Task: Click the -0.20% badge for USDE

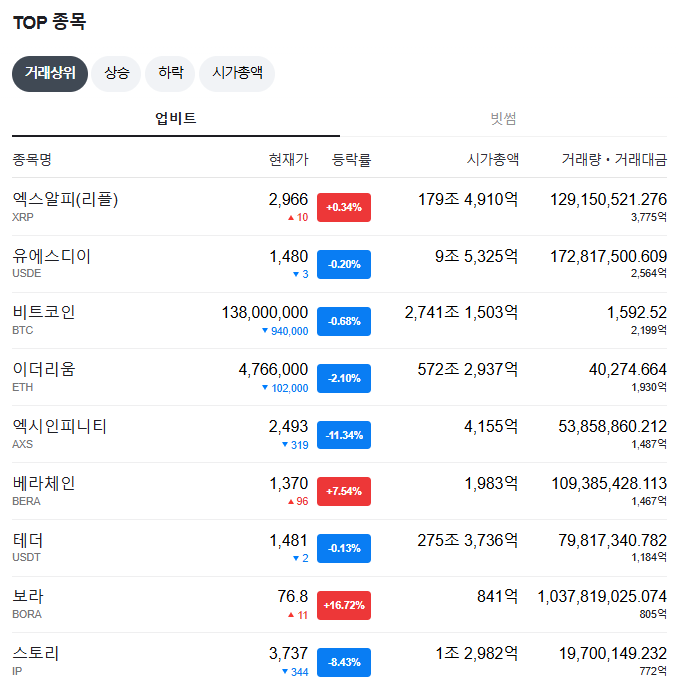Action: tap(344, 264)
